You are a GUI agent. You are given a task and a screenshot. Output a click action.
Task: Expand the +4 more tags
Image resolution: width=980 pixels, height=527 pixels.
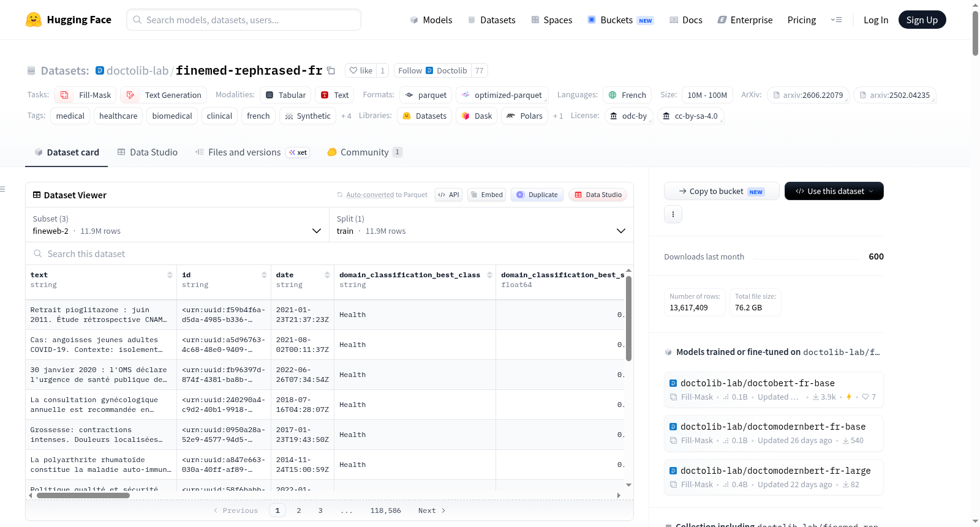(x=346, y=116)
